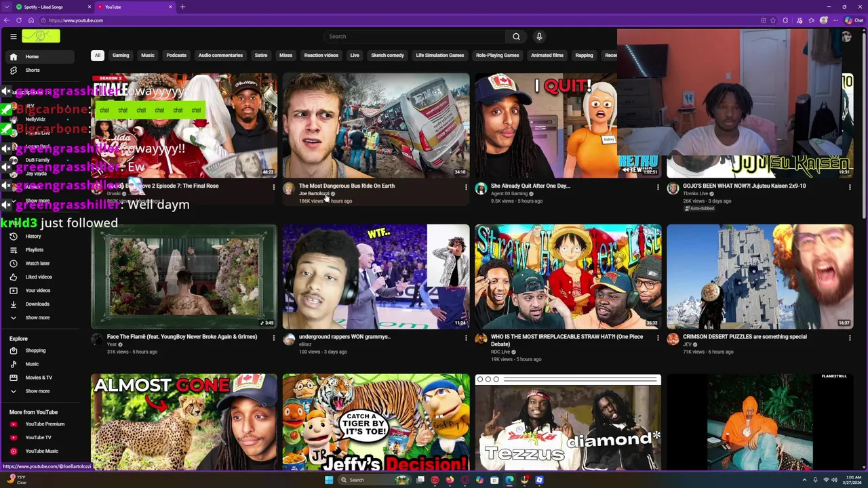Open the Jeffy's Decision video thumbnail
The width and height of the screenshot is (868, 488).
376,422
